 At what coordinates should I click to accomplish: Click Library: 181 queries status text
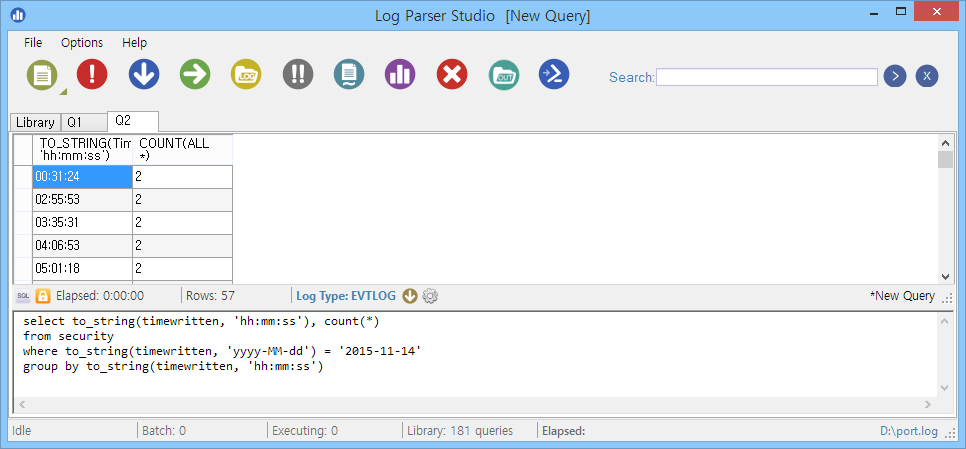(460, 431)
